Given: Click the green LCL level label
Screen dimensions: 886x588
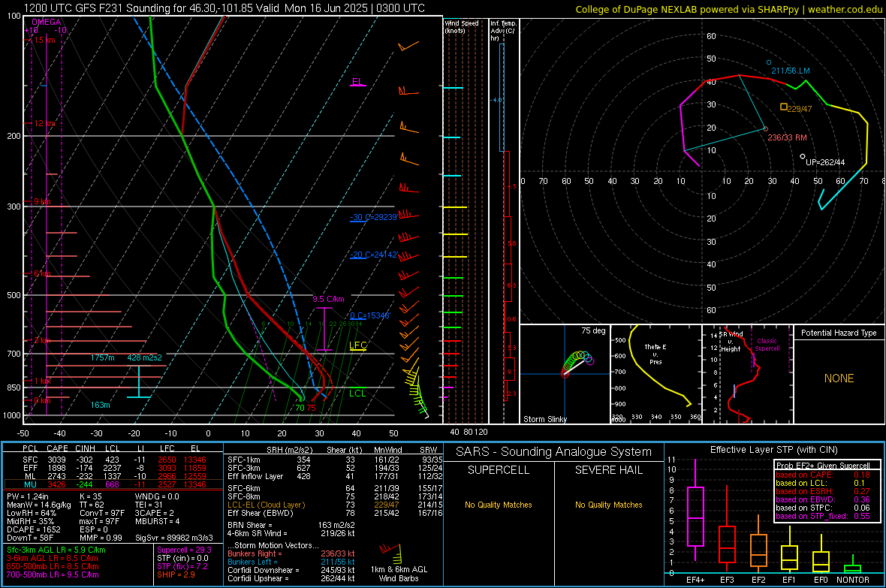Looking at the screenshot, I should click(x=357, y=394).
